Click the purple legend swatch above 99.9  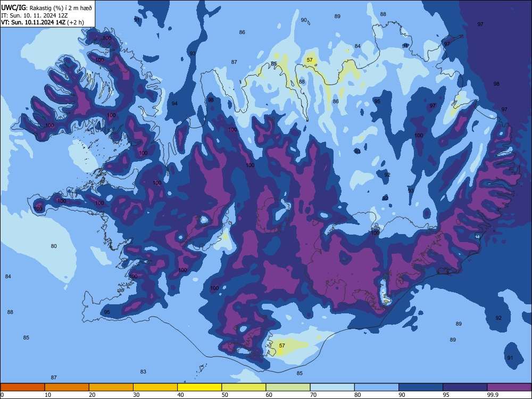509,387
